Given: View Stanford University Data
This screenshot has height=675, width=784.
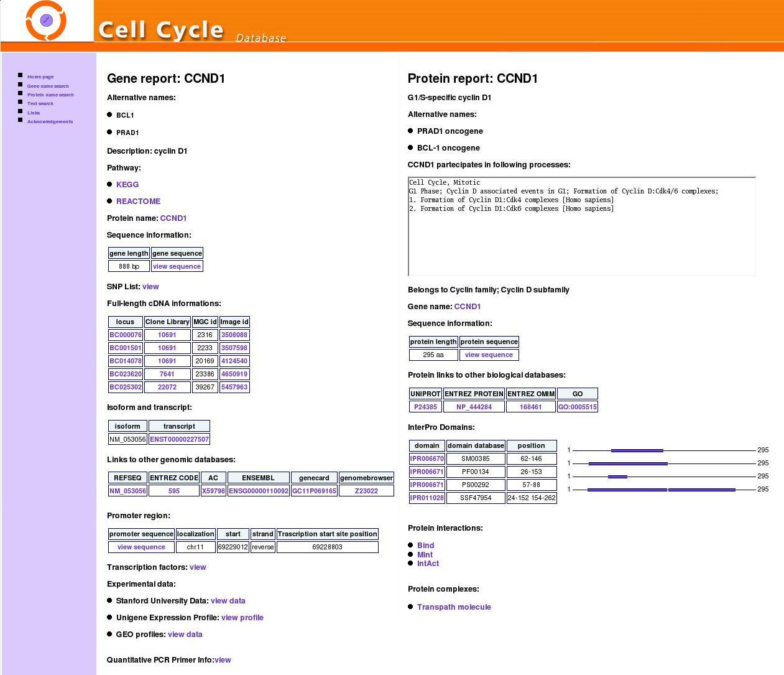Looking at the screenshot, I should coord(228,601).
